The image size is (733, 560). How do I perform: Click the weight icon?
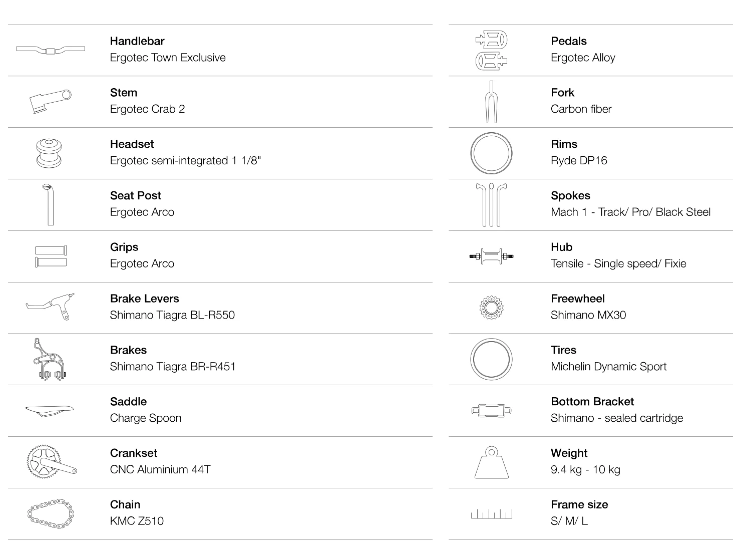point(491,462)
